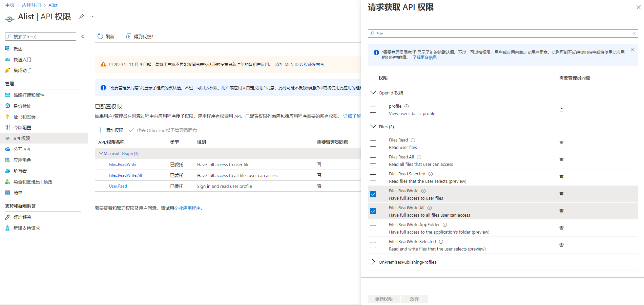644x305 pixels.
Task: Check the Files.Read.All checkbox
Action: [373, 160]
